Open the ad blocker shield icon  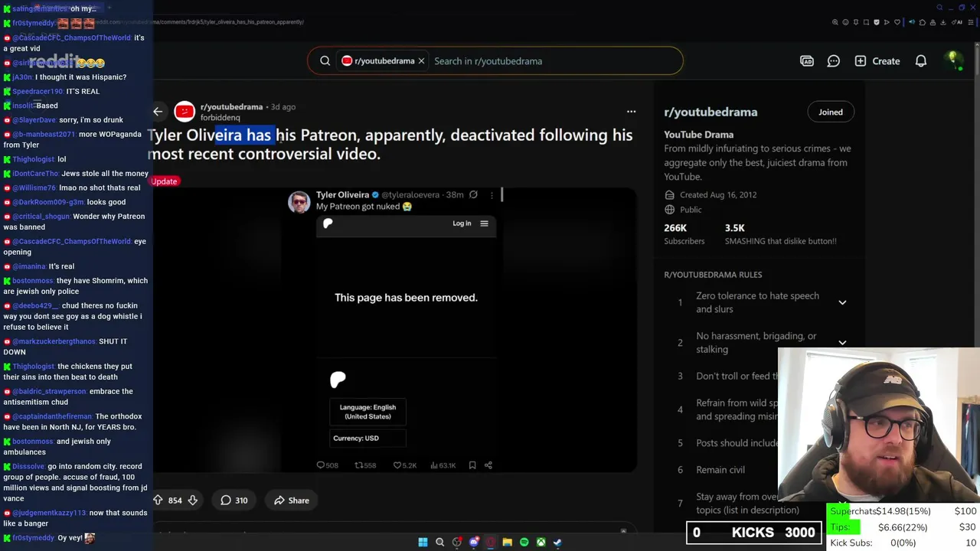point(877,22)
